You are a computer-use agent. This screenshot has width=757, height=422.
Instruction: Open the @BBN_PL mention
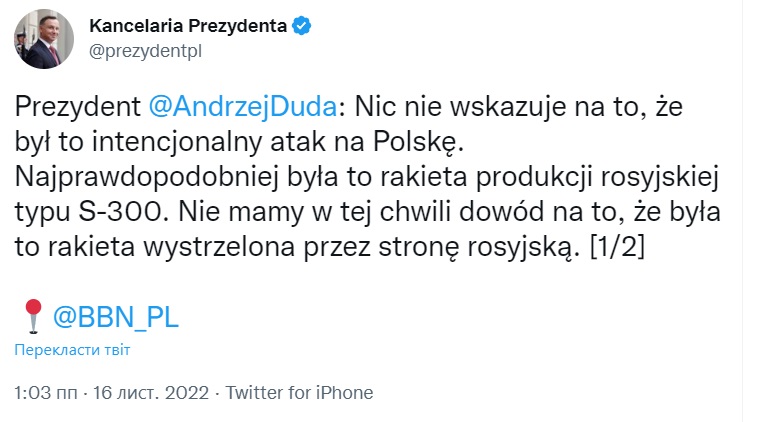click(x=113, y=317)
